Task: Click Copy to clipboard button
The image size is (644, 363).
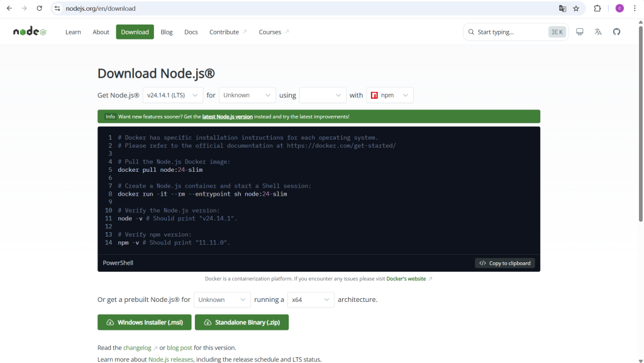Action: tap(505, 263)
